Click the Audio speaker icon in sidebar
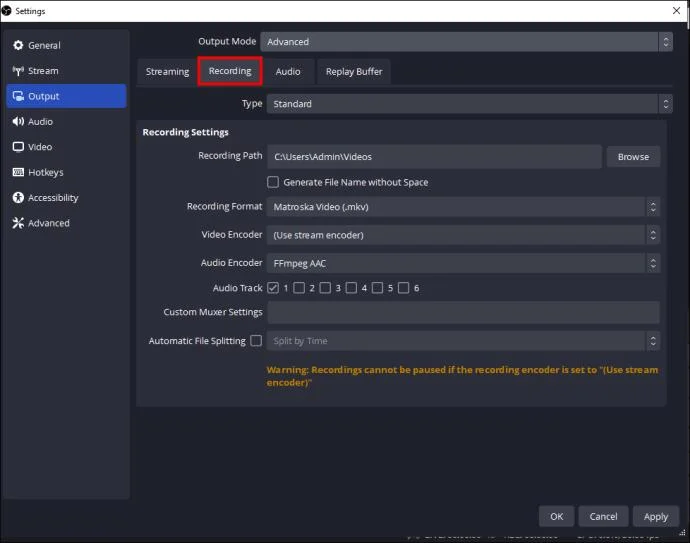Screen dimensions: 690x543 coord(18,121)
